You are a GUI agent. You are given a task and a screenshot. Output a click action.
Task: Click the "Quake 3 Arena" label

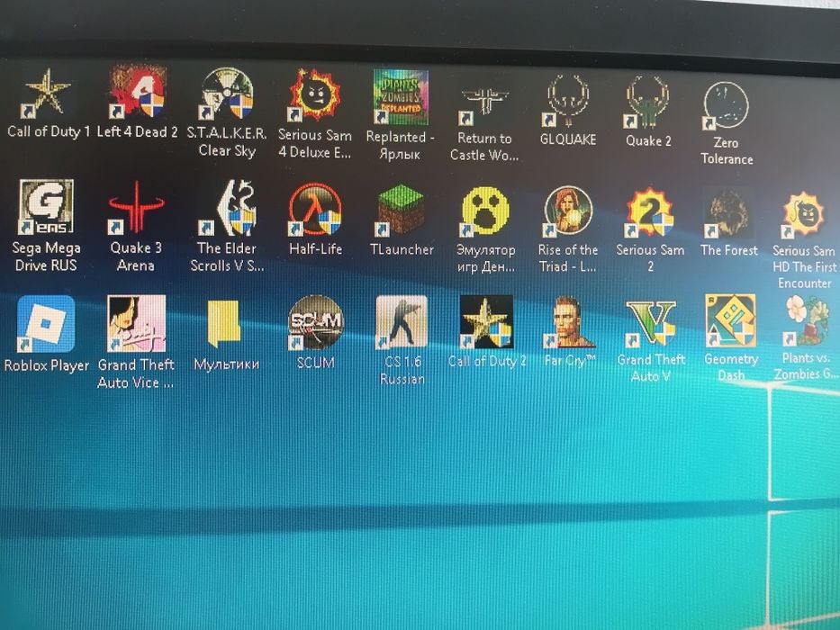[x=136, y=256]
